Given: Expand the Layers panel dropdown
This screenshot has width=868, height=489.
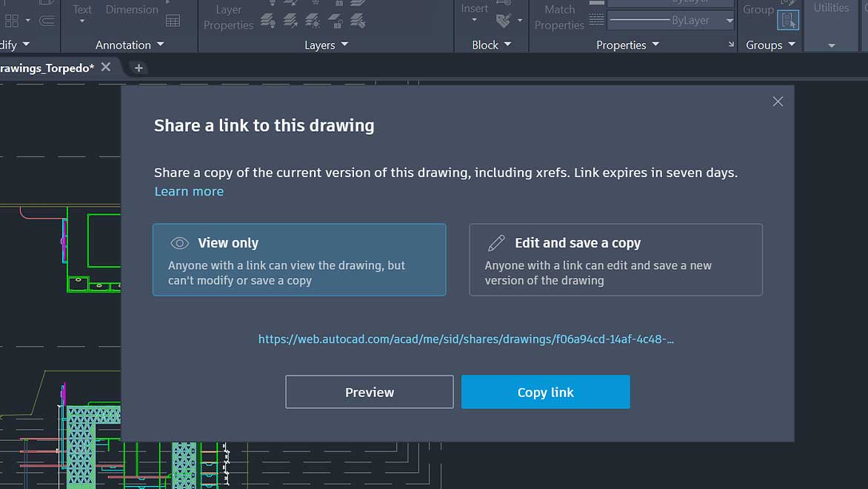Looking at the screenshot, I should coord(344,44).
